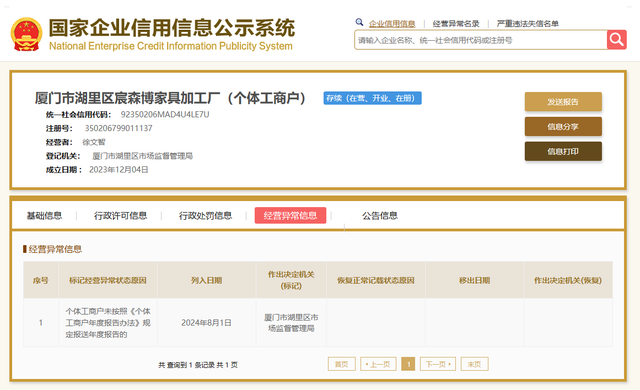Image resolution: width=640 pixels, height=390 pixels.
Task: Click the record count text 共查询到1条记录
Action: click(x=186, y=365)
